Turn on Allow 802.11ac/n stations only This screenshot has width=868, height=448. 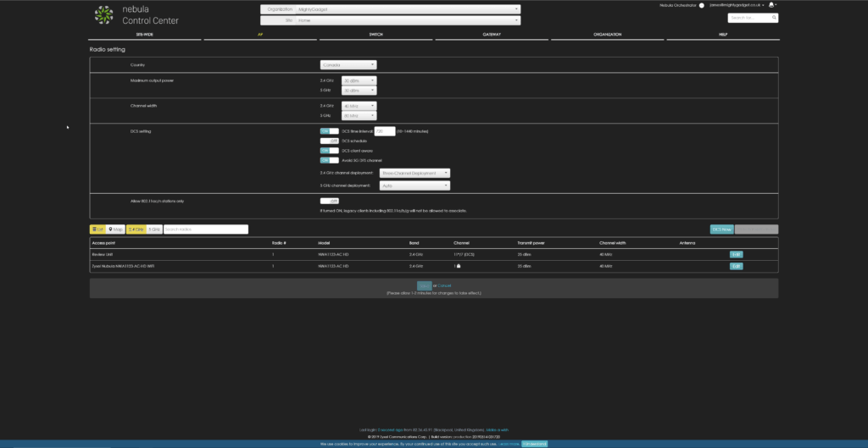tap(328, 201)
